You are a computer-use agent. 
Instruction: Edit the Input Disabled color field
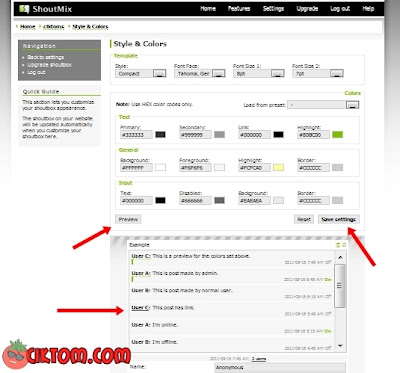coord(195,201)
